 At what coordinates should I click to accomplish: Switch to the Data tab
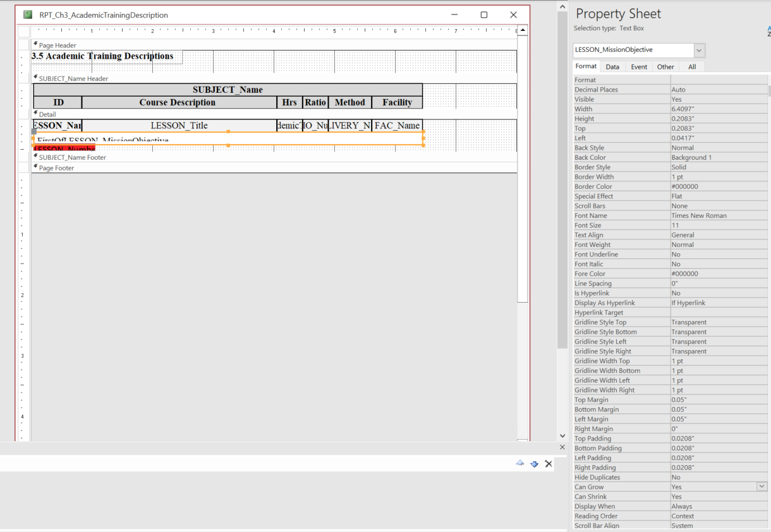(x=612, y=66)
